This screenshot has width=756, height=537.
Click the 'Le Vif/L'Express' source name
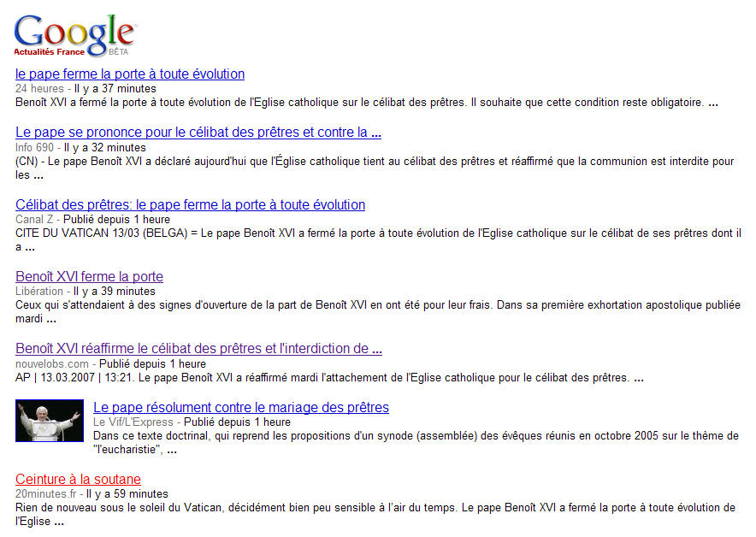tap(133, 422)
